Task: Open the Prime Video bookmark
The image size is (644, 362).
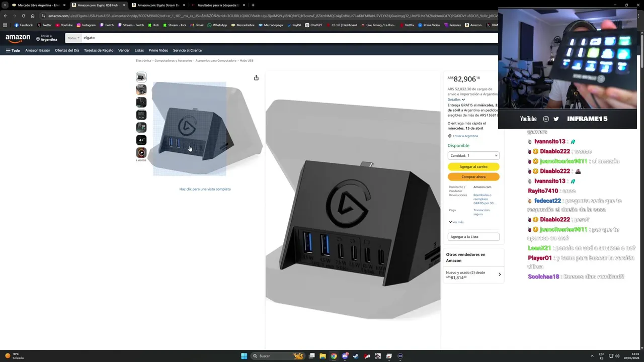Action: pyautogui.click(x=429, y=25)
